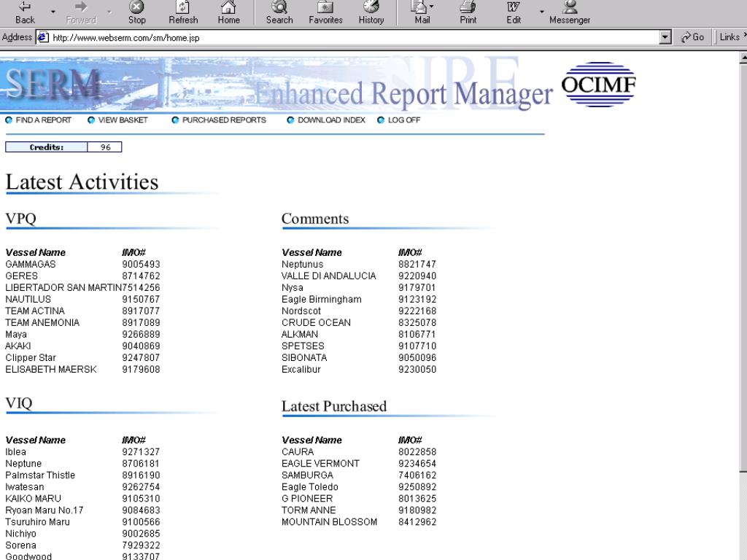747x560 pixels.
Task: Select vessel CRUDE OCEAN
Action: tap(317, 323)
